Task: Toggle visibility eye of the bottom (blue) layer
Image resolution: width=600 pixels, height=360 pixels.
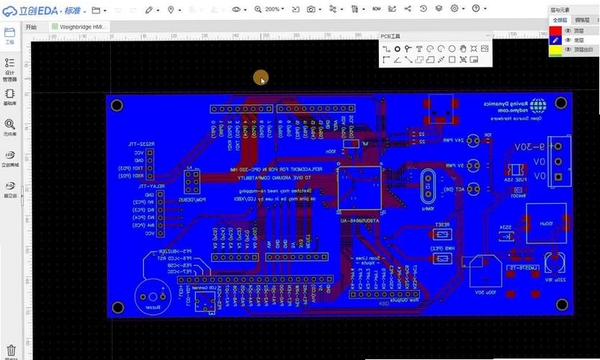Action: (x=568, y=40)
